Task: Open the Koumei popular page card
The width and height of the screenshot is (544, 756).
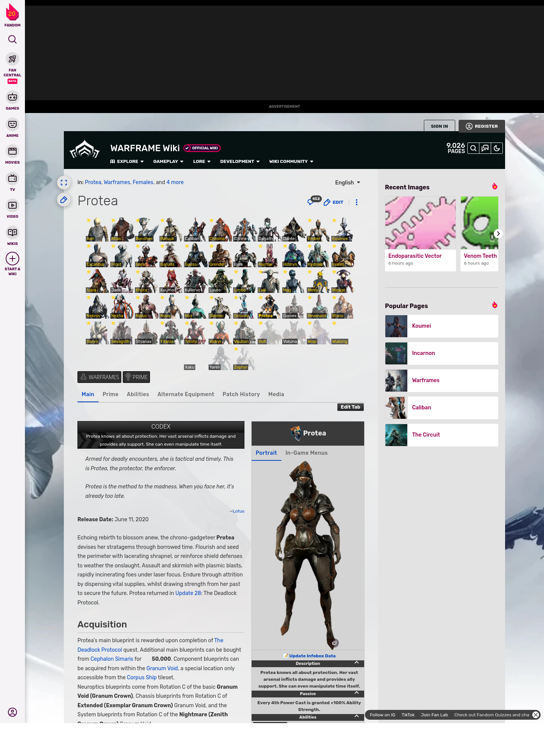Action: tap(442, 326)
